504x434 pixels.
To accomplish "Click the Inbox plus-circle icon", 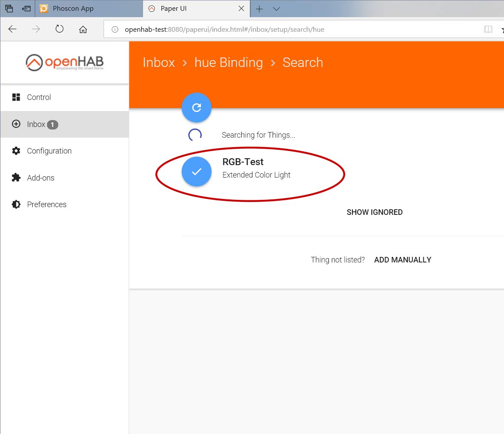I will click(x=16, y=124).
